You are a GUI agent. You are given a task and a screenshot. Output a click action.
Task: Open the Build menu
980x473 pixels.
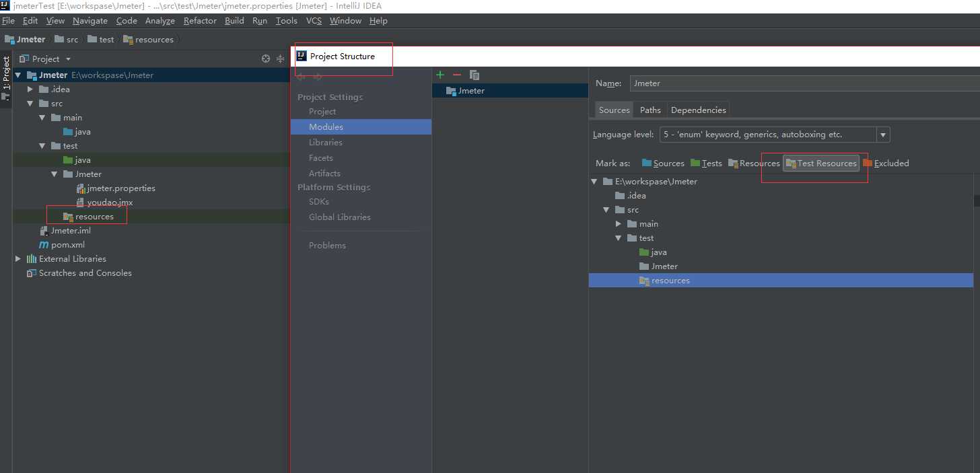coord(234,20)
